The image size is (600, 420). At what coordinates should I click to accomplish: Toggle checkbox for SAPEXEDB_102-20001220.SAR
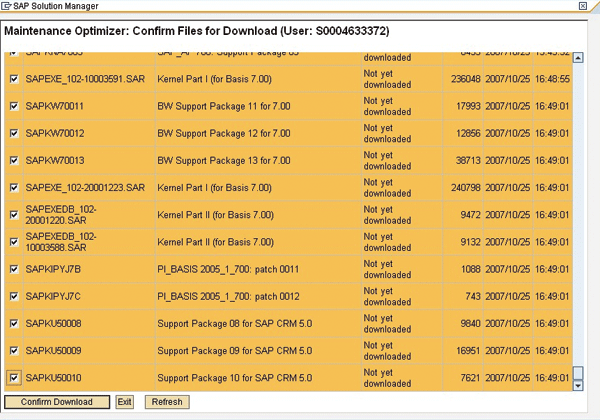click(14, 215)
